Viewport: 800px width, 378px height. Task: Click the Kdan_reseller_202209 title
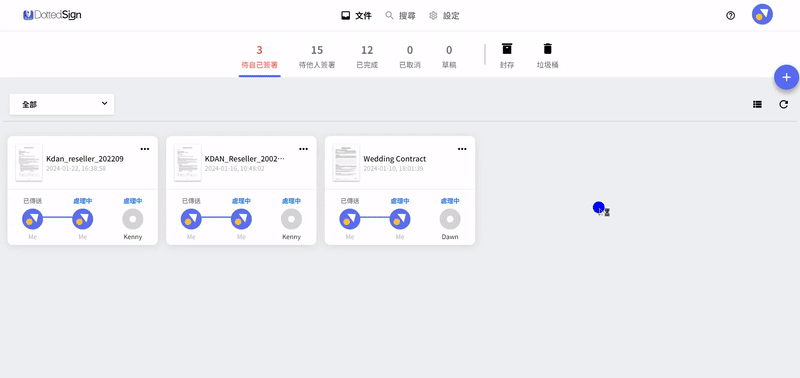85,159
